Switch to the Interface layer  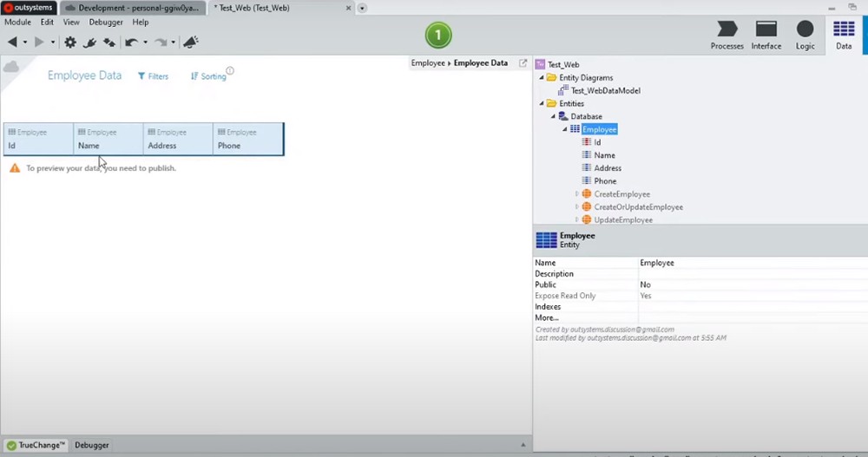766,35
